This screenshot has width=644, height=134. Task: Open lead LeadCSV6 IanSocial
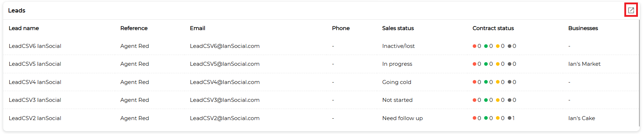tap(35, 46)
